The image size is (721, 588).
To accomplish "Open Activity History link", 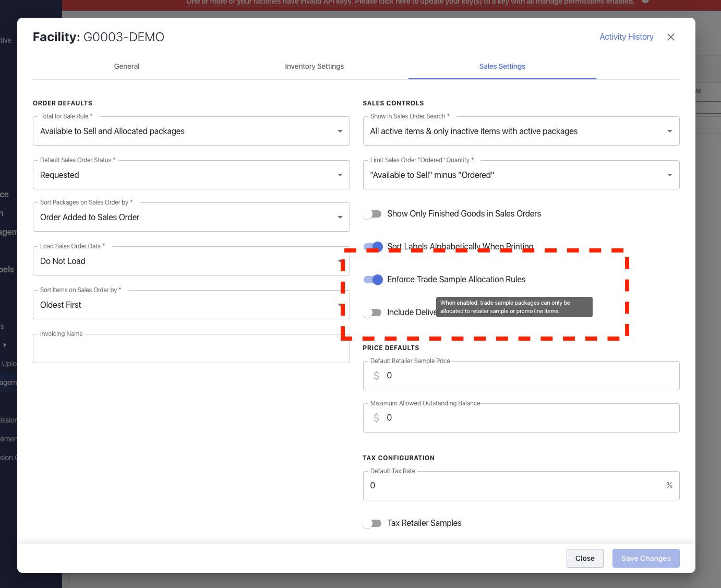I will coord(626,37).
